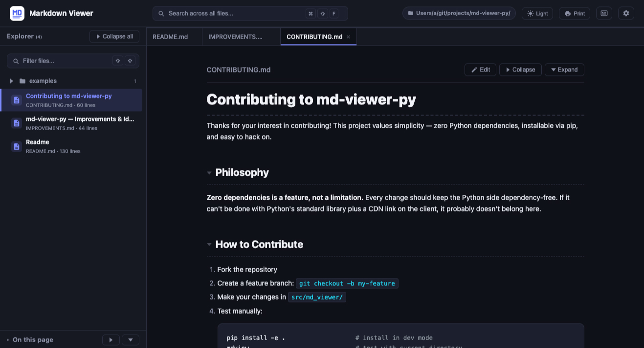Click the command key badge in the search bar
The image size is (644, 348).
click(311, 14)
